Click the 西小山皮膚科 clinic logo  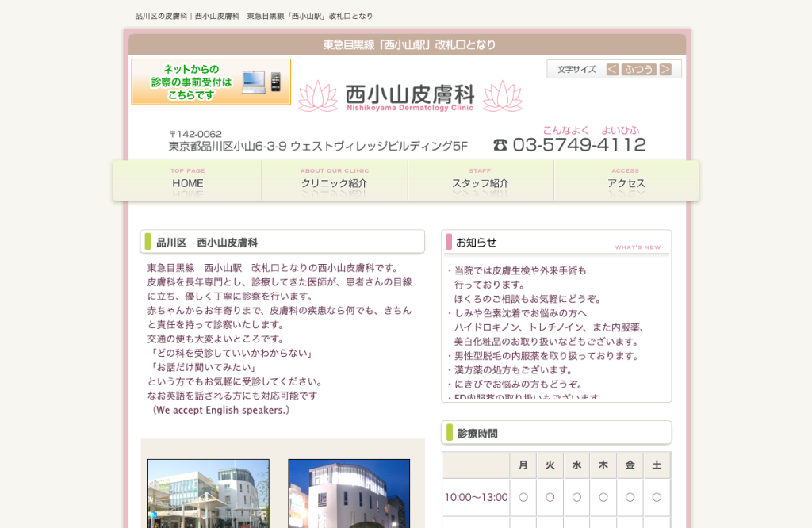pos(410,97)
